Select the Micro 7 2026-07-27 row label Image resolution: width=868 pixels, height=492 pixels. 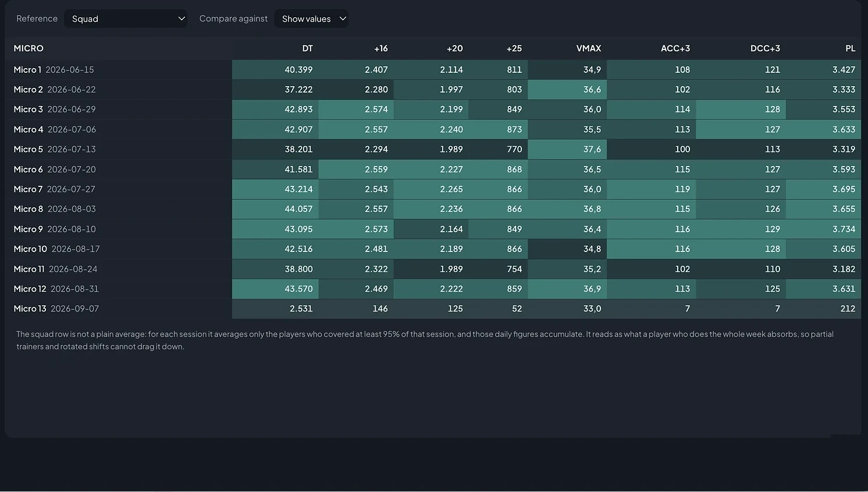pyautogui.click(x=55, y=189)
